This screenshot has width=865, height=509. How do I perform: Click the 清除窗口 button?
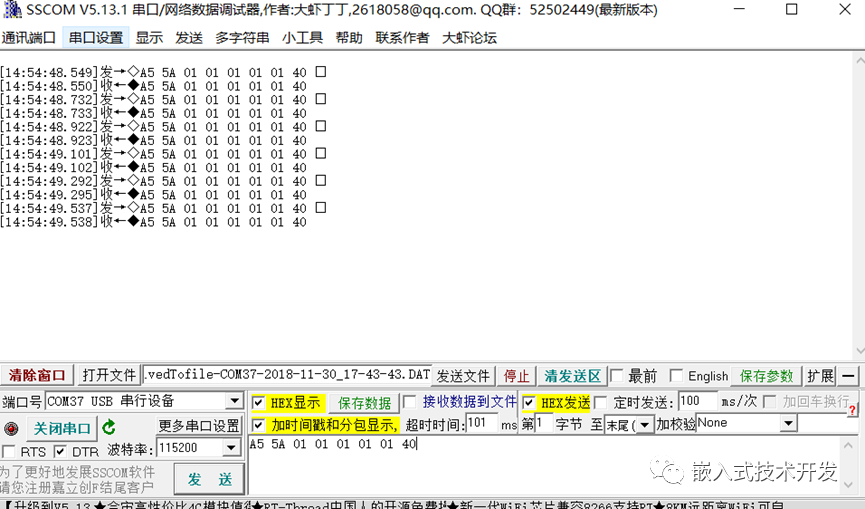36,376
